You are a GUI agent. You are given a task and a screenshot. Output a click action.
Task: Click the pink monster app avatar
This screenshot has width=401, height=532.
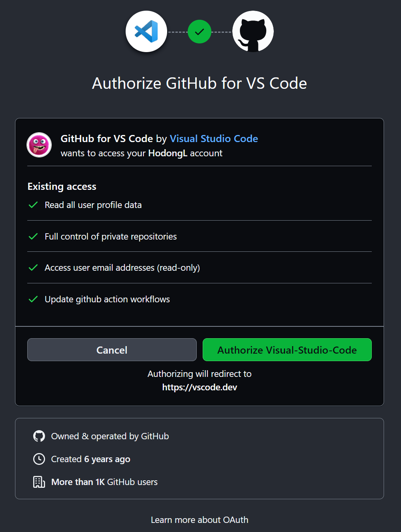(x=39, y=145)
